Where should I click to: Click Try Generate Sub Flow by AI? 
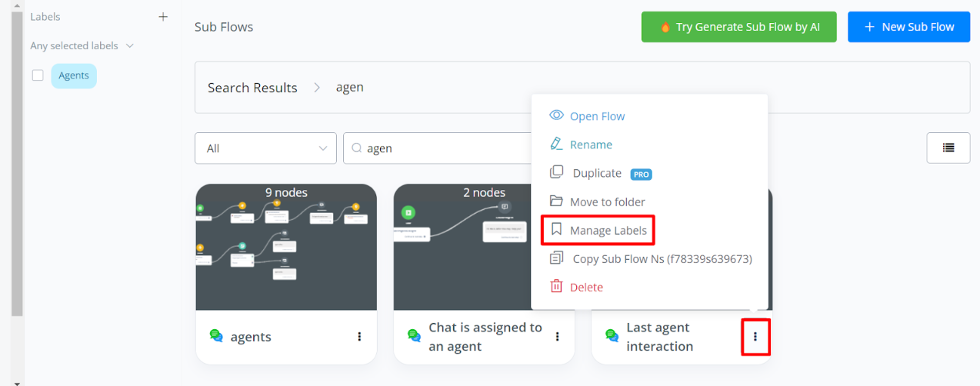(x=738, y=27)
